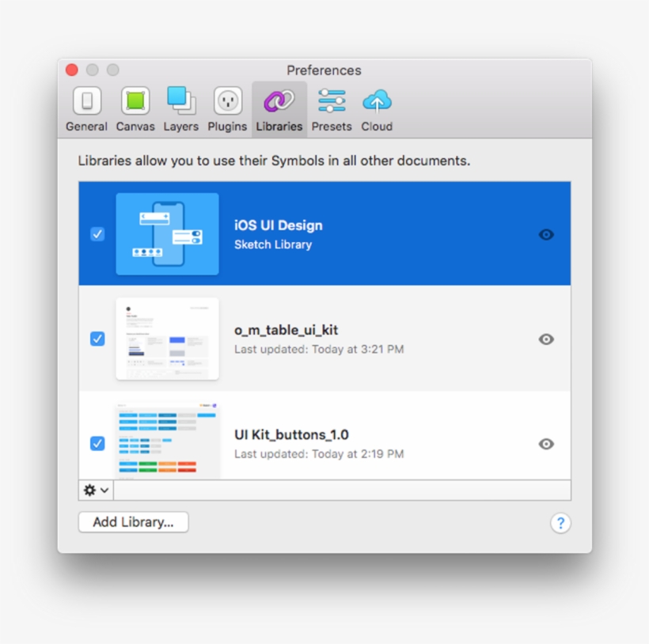Uncheck the o_m_table_ui_kit library
649x644 pixels.
[x=97, y=339]
